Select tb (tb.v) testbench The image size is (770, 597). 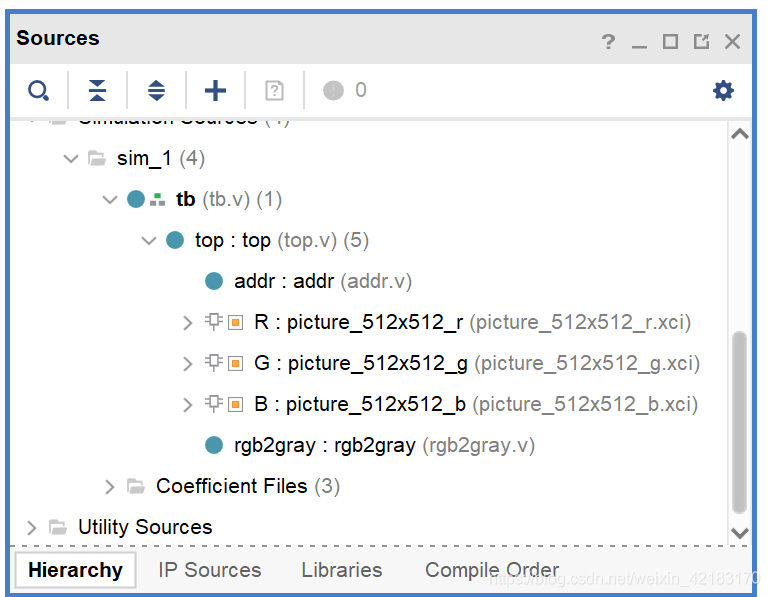(229, 199)
